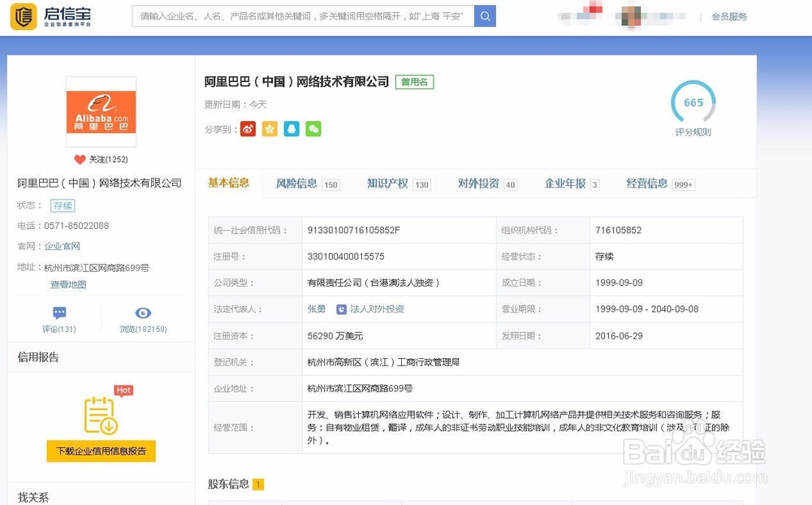Click the 股东信息 section heading
The height and width of the screenshot is (505, 812).
[x=228, y=484]
